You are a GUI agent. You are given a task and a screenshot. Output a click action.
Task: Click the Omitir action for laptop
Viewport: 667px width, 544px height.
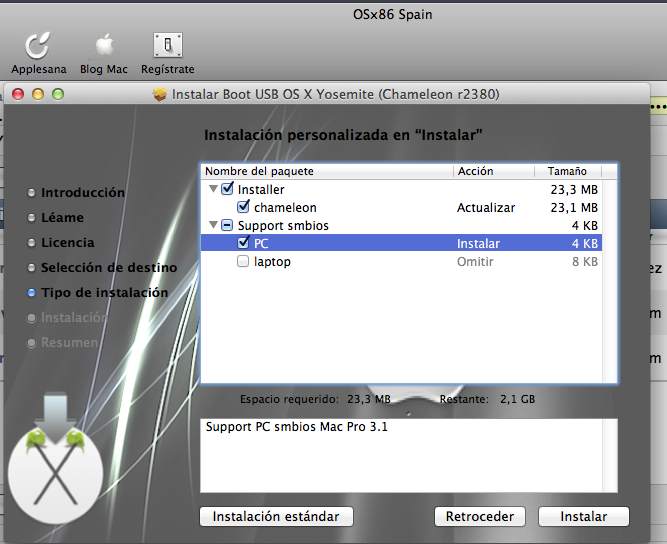tap(475, 262)
